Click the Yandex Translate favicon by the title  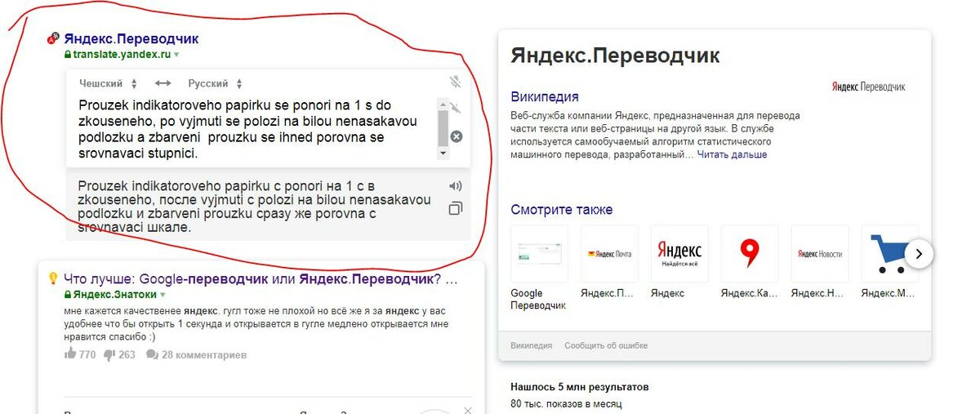54,38
